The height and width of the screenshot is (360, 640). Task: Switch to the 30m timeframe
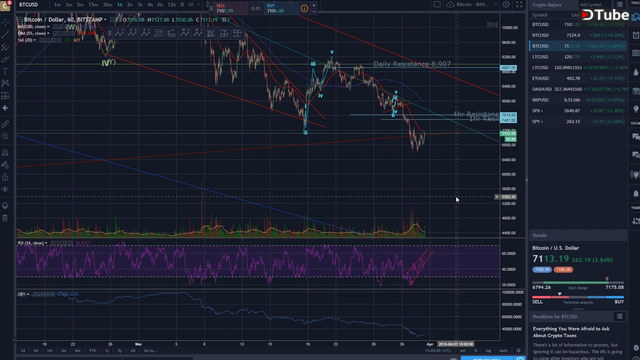(107, 4)
